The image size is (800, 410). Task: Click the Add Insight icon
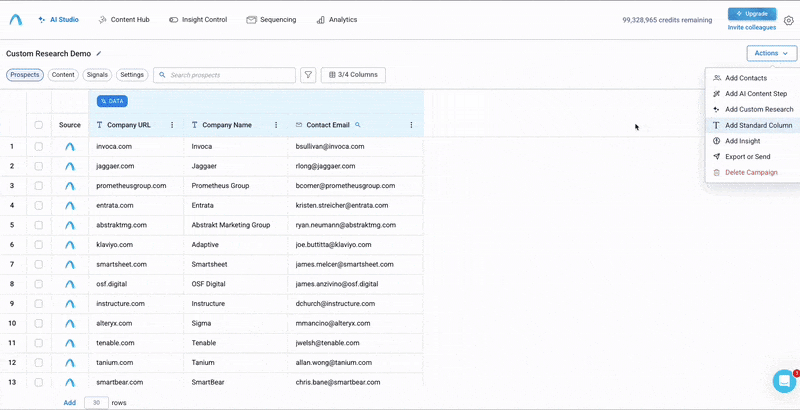[x=716, y=141]
